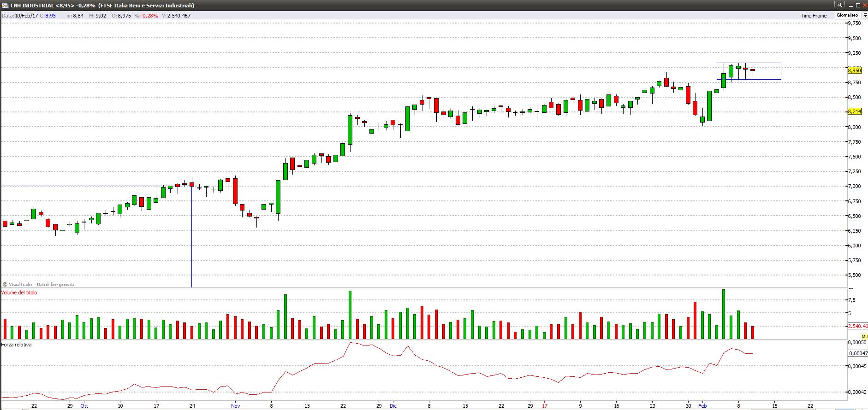Select the Giornaliero time frame field
The height and width of the screenshot is (410, 868).
(x=848, y=15)
